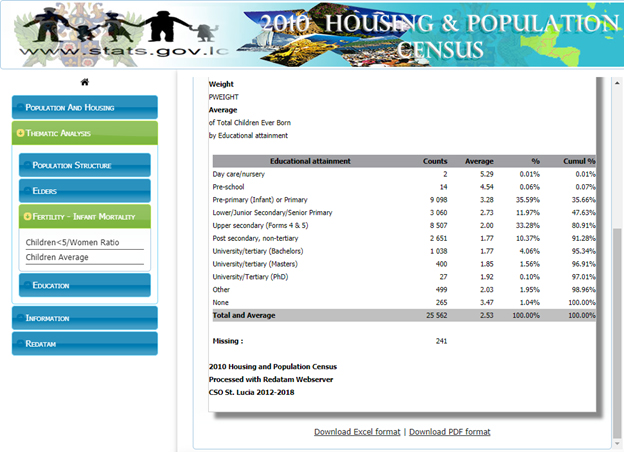
Task: Collapse the Thematic Analysis section
Action: pyautogui.click(x=85, y=133)
